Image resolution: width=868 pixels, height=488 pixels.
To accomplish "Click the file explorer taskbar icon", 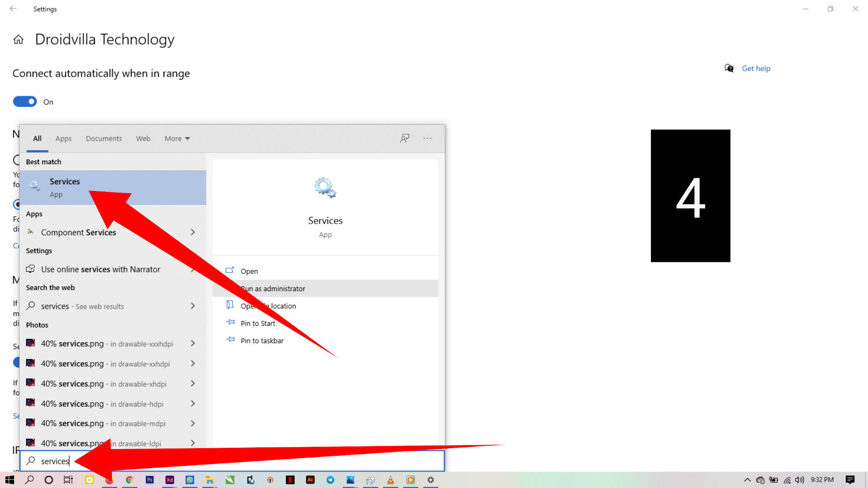I will pos(209,480).
